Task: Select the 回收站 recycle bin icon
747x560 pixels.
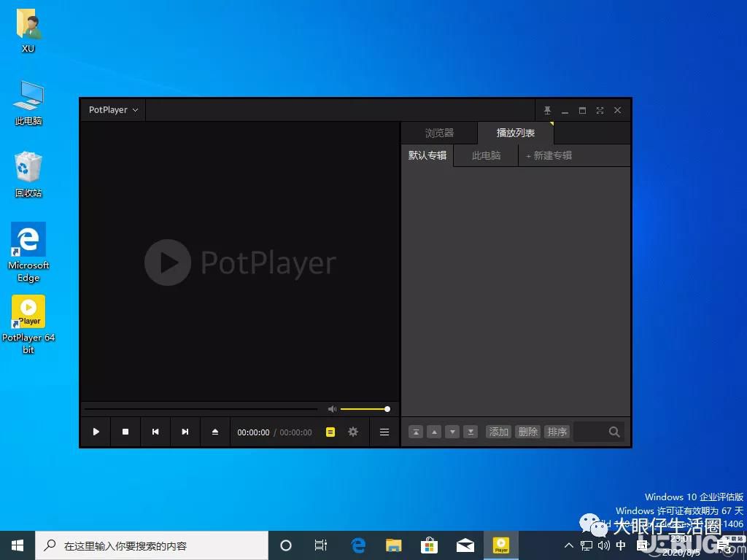Action: (28, 174)
